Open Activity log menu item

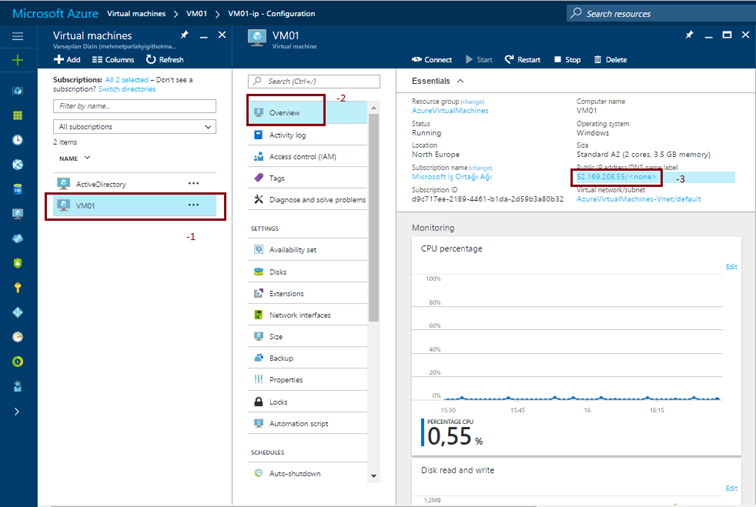(308, 135)
